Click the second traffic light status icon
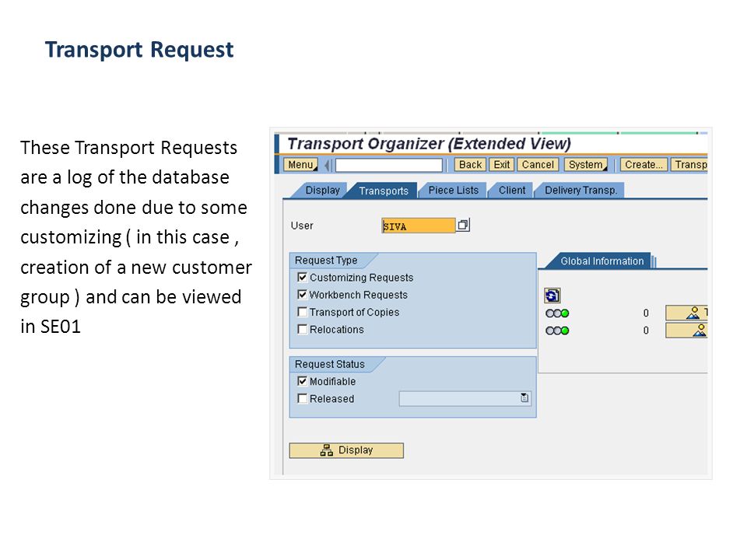This screenshot has width=747, height=560. [x=557, y=331]
